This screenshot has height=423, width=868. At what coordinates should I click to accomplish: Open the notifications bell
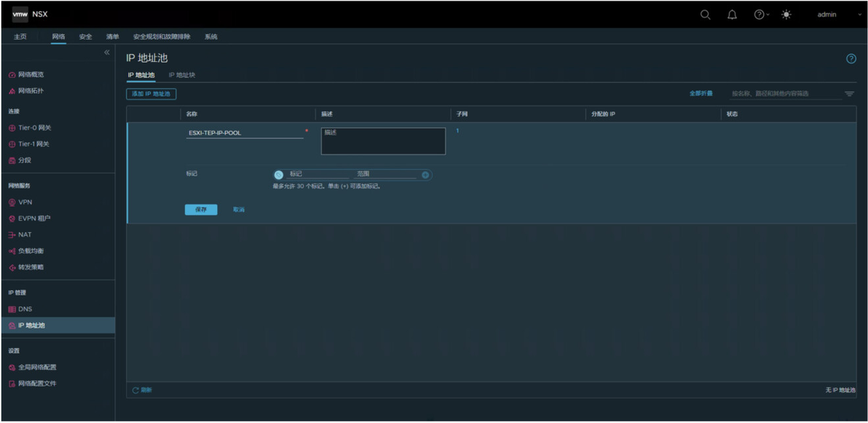coord(732,15)
